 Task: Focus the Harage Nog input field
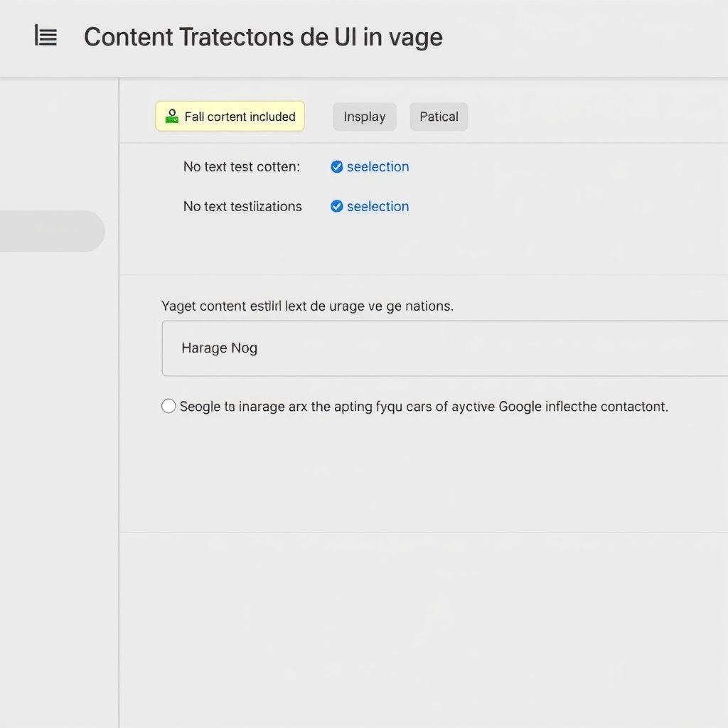(x=445, y=348)
